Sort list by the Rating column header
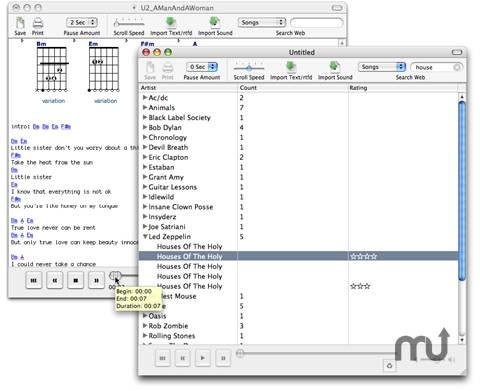Image resolution: width=480 pixels, height=391 pixels. 403,88
